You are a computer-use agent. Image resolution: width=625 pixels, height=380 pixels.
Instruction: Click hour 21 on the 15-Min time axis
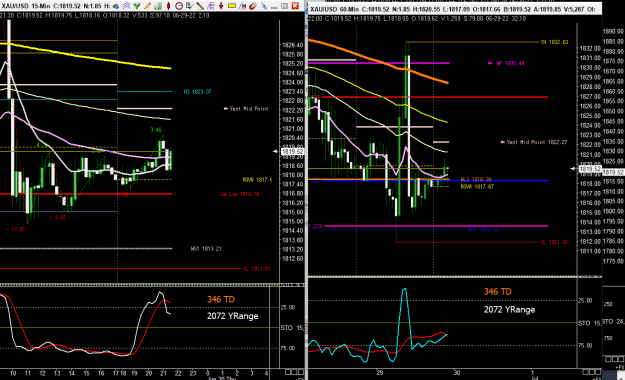tap(163, 374)
